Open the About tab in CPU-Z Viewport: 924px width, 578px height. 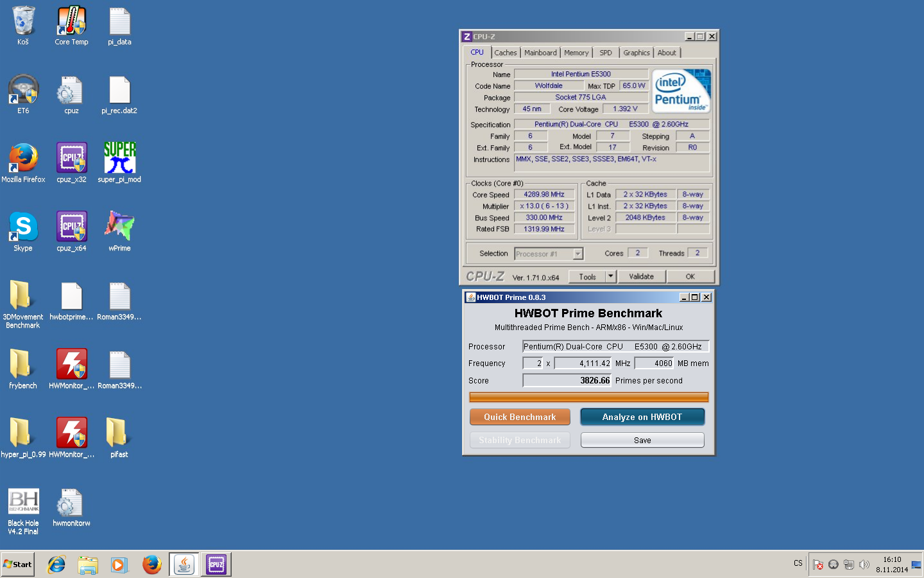[667, 53]
